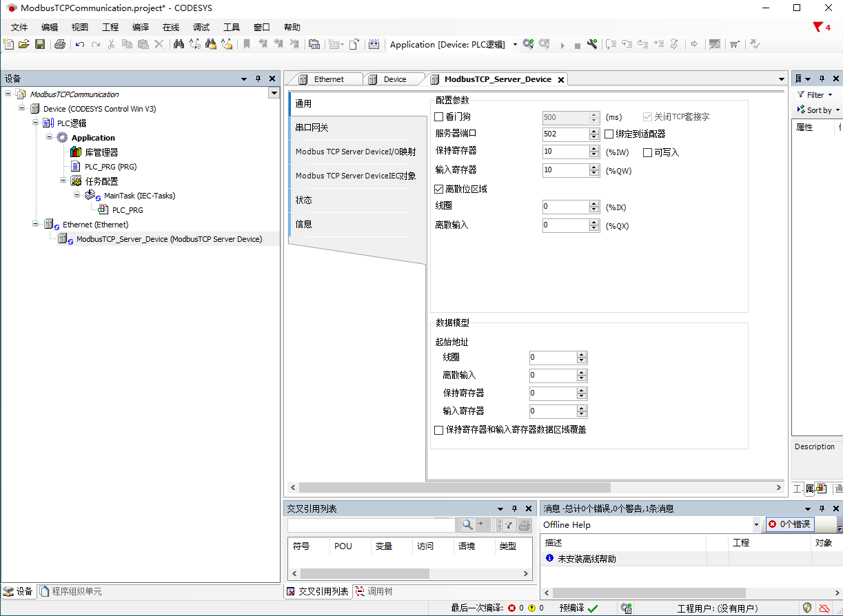Click the 0个错误 button in messages
The height and width of the screenshot is (616, 843).
(x=790, y=524)
